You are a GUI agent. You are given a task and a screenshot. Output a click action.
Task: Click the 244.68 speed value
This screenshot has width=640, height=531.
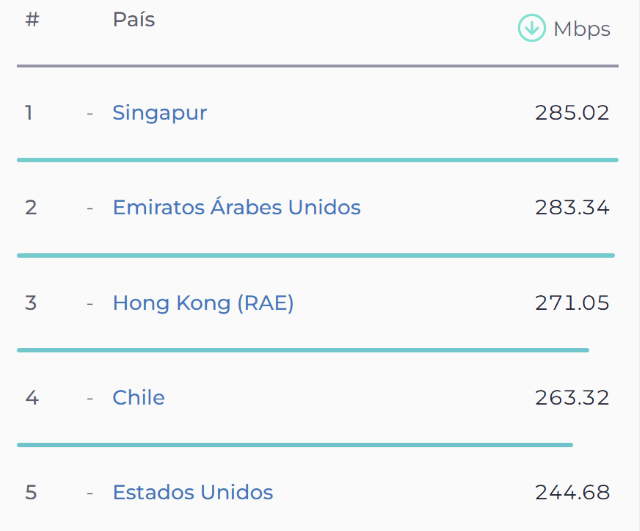click(x=572, y=492)
